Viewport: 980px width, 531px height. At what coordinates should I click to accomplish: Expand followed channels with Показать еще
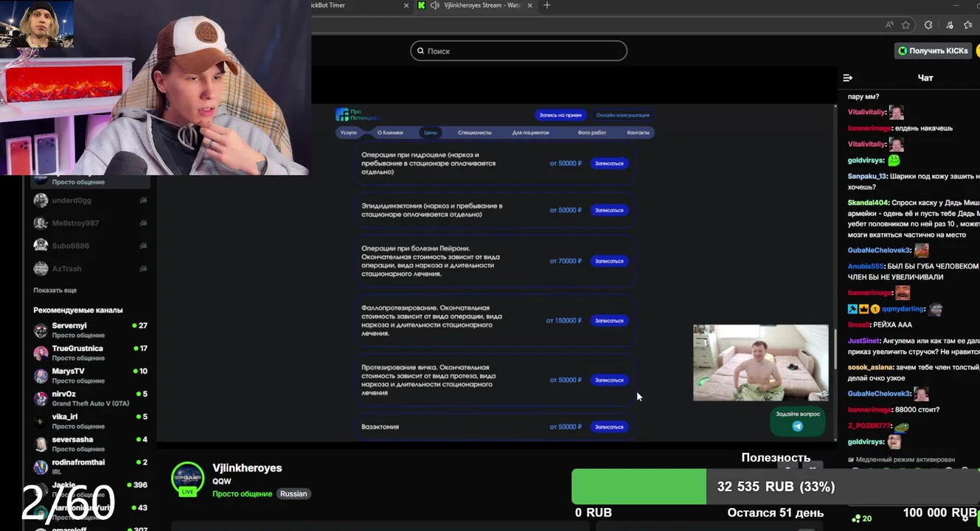55,291
